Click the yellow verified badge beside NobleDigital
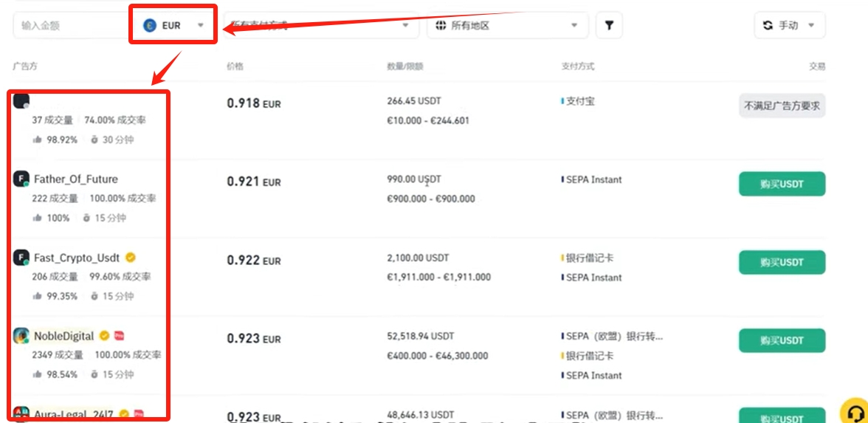 coord(104,335)
